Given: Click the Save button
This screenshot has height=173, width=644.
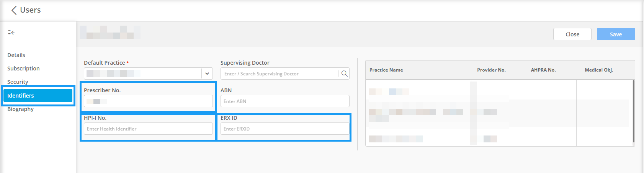Looking at the screenshot, I should pyautogui.click(x=616, y=34).
